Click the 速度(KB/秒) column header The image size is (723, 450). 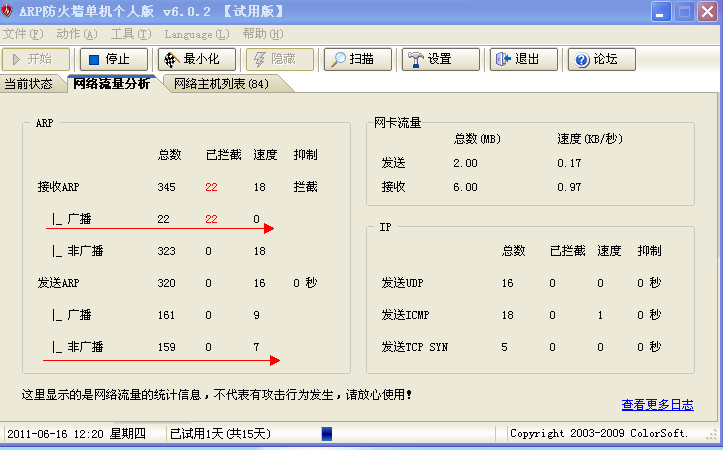pos(590,139)
